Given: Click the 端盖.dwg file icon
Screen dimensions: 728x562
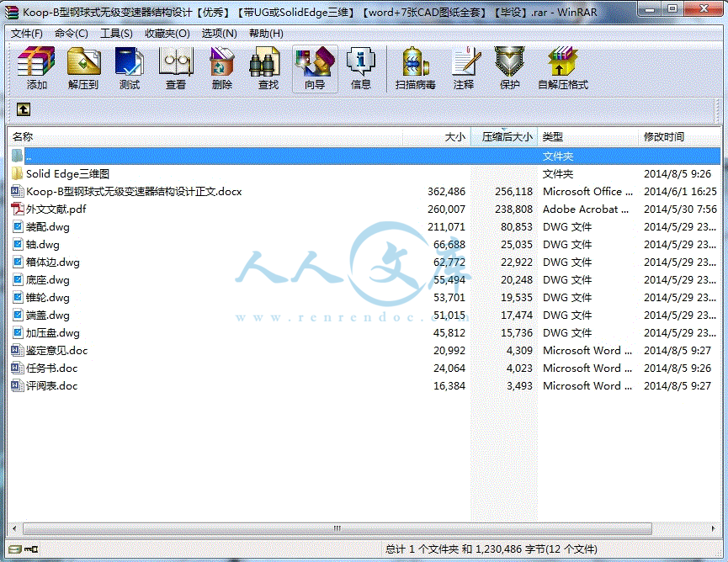Looking at the screenshot, I should pos(17,315).
